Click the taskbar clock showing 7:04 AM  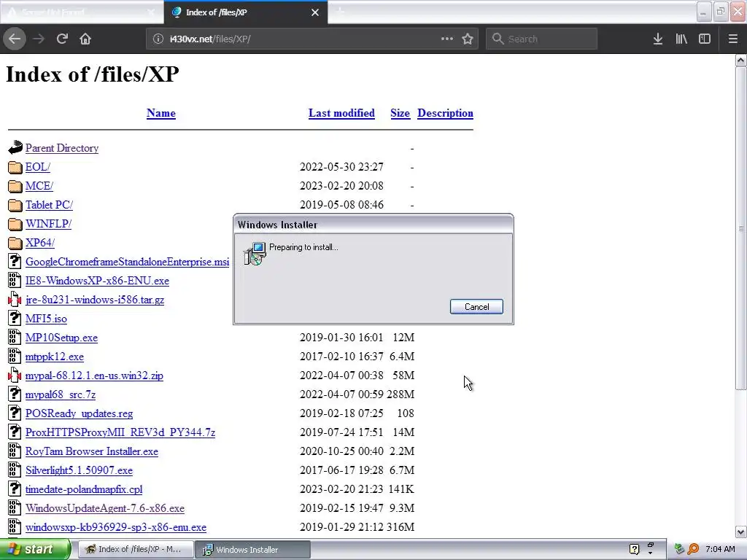point(720,549)
